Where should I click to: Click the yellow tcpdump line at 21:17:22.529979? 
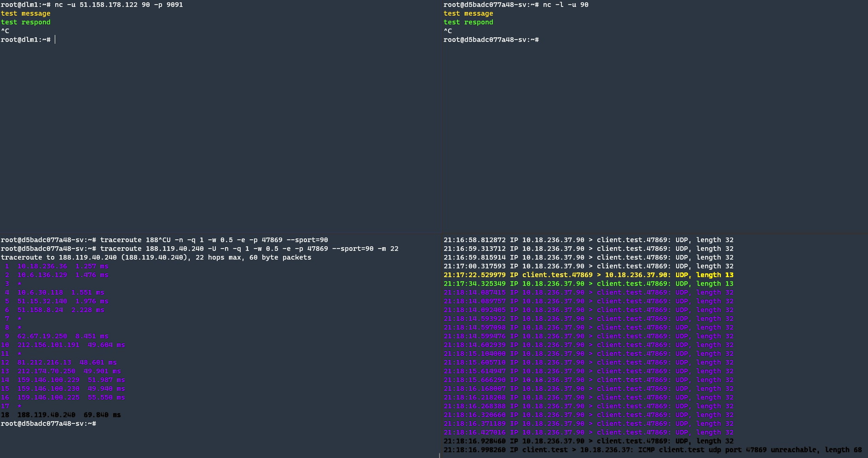588,275
